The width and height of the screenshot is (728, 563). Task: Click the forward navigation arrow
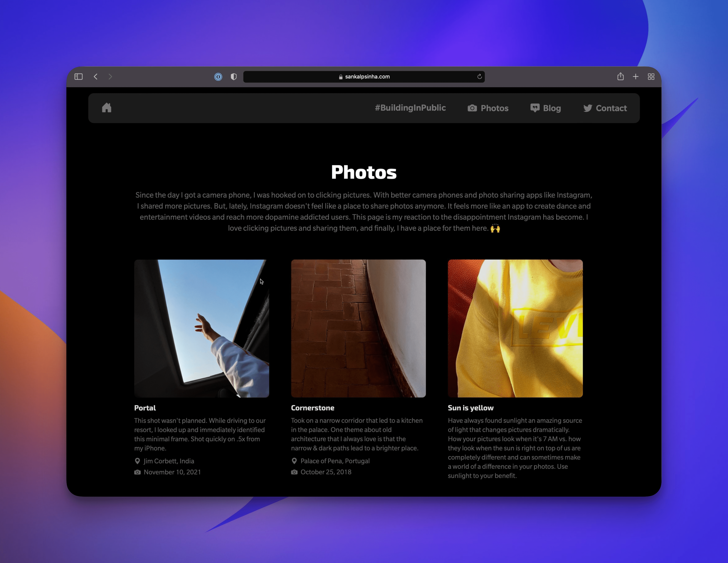coord(110,77)
